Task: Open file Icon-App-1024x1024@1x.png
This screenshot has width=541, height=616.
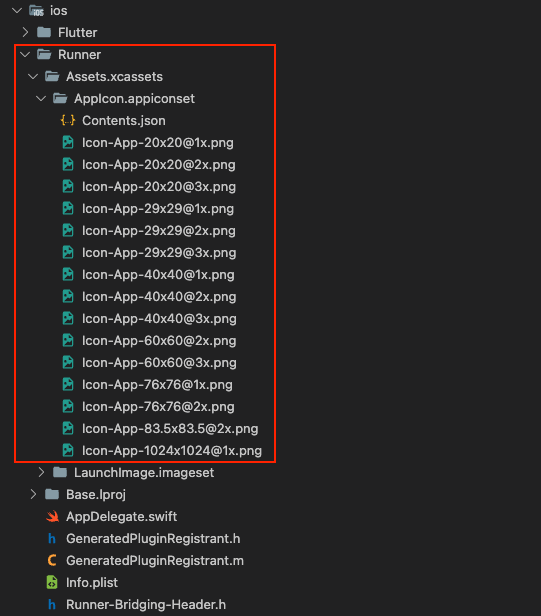Action: (x=172, y=451)
